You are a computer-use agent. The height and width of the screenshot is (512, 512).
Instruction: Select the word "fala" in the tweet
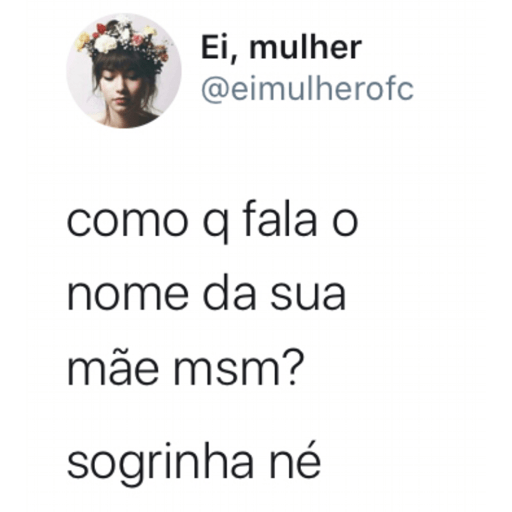coord(280,218)
